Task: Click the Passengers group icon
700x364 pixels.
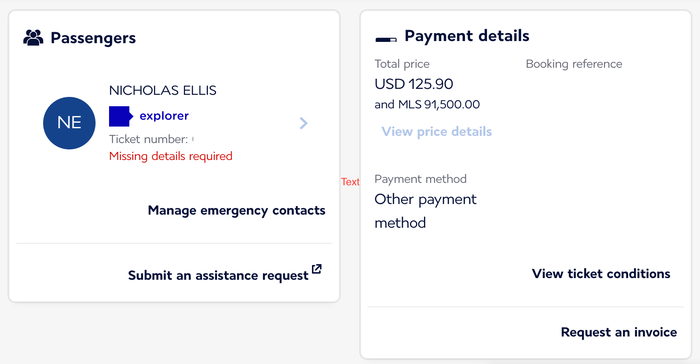Action: pos(33,38)
